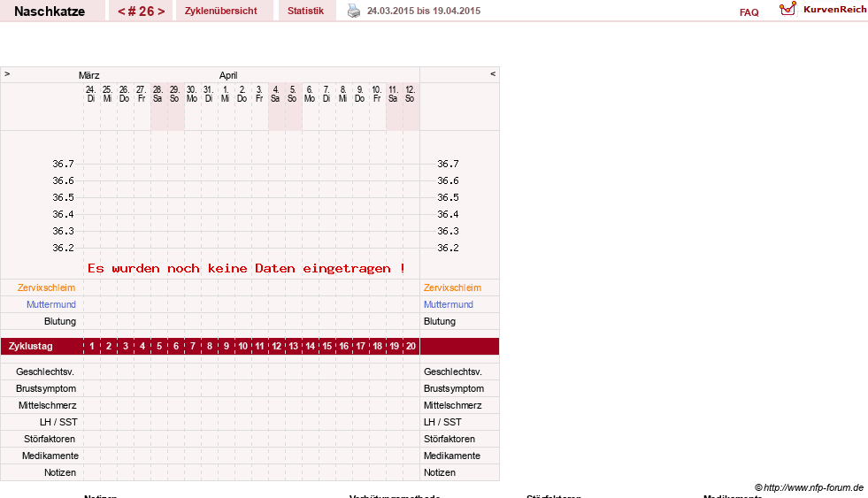Click the left Störfaktoren row label

tap(50, 439)
